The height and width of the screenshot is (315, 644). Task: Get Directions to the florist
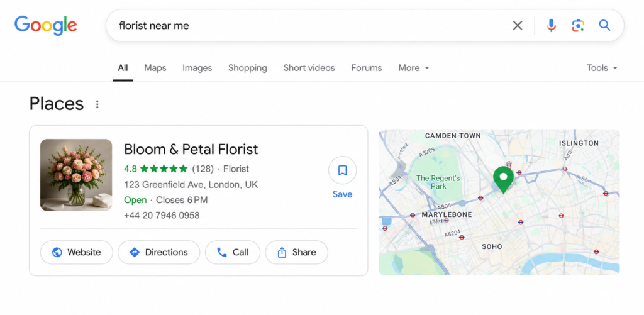159,252
